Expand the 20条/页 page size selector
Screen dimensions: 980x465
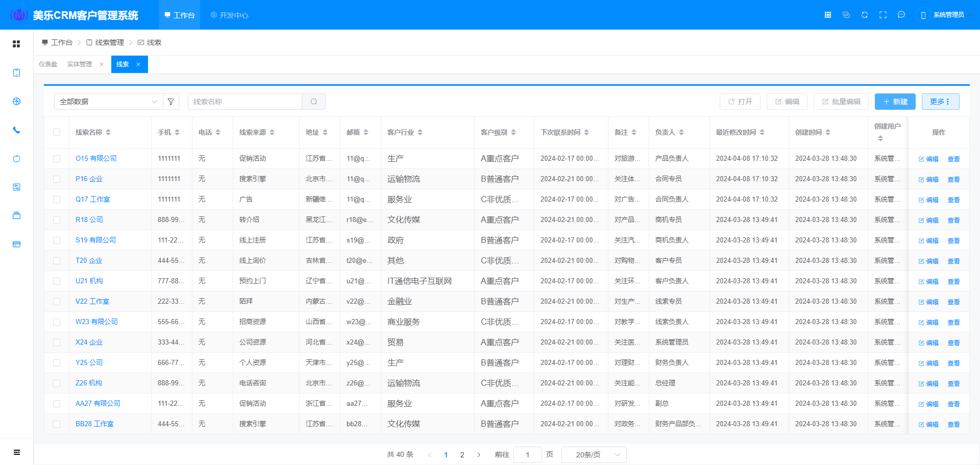[x=594, y=455]
